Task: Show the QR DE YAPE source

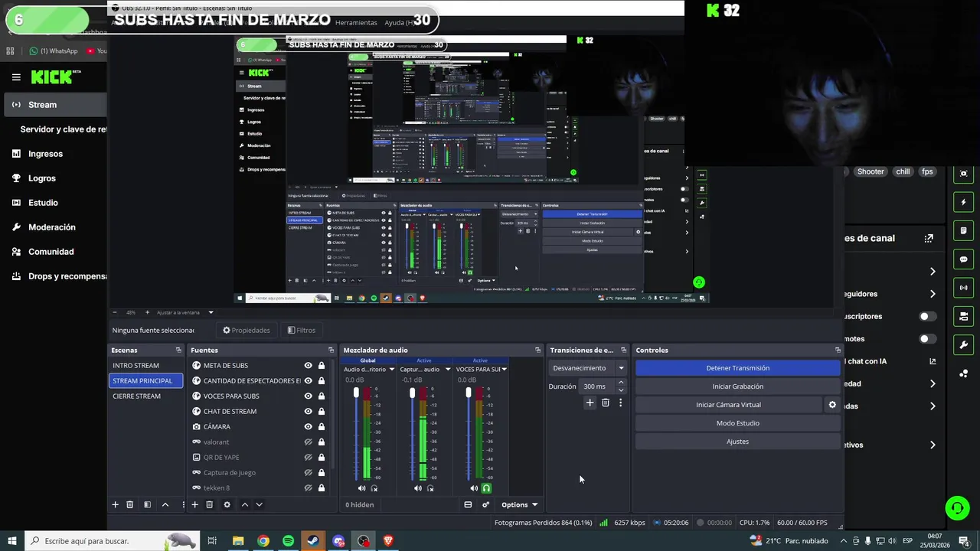Action: click(x=308, y=458)
